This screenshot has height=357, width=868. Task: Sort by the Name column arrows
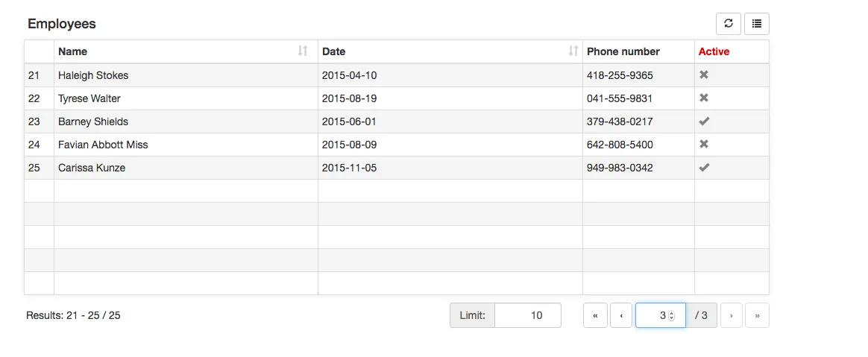point(302,51)
